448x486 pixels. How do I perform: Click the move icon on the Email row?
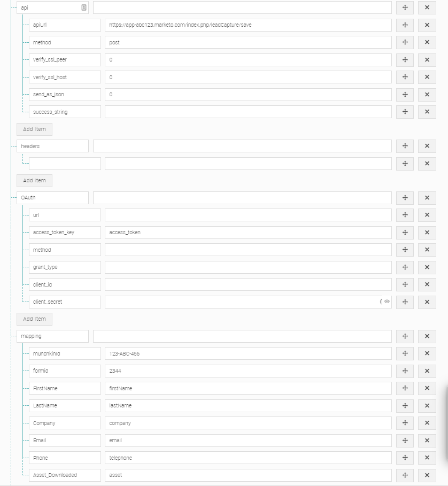[405, 441]
